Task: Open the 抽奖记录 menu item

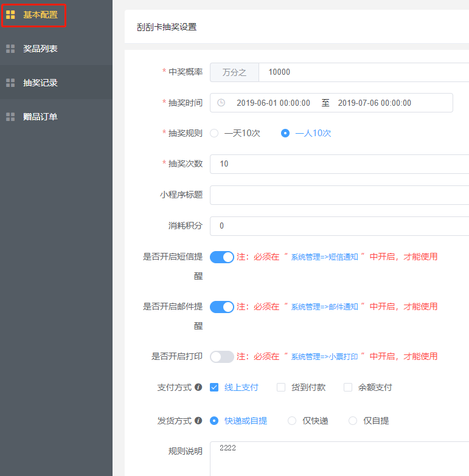Action: (40, 83)
